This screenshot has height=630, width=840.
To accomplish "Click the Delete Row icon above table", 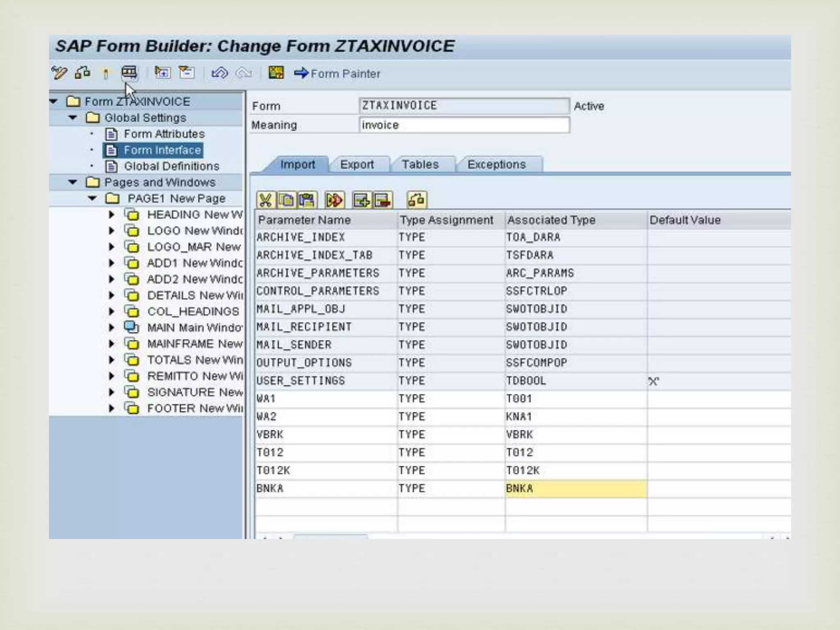I will [x=382, y=201].
